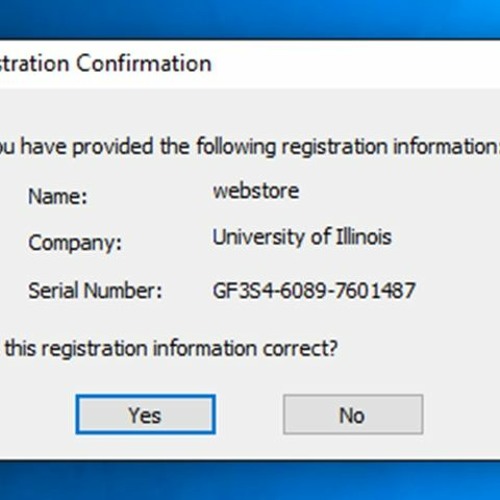Confirm registration with the Yes button

(146, 415)
